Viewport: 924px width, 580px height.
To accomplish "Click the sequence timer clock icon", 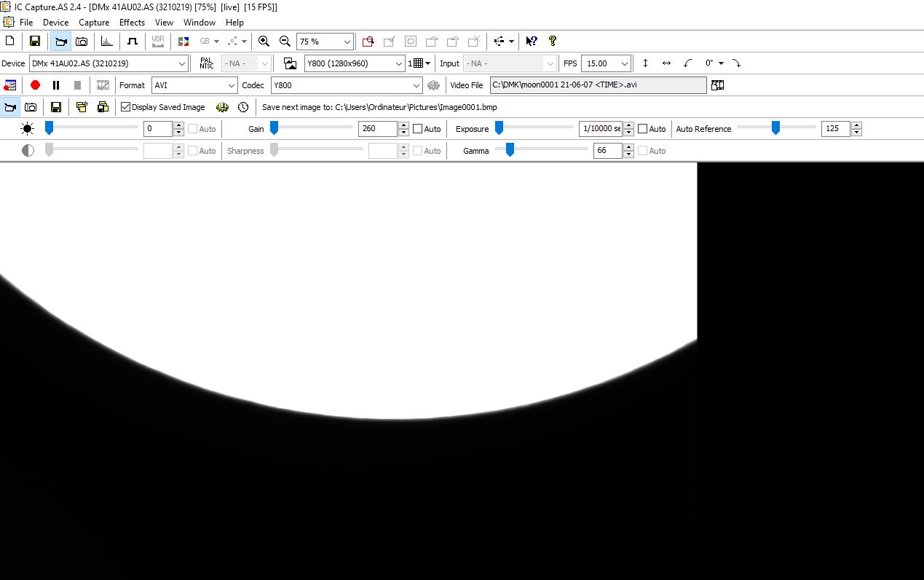I will [243, 107].
